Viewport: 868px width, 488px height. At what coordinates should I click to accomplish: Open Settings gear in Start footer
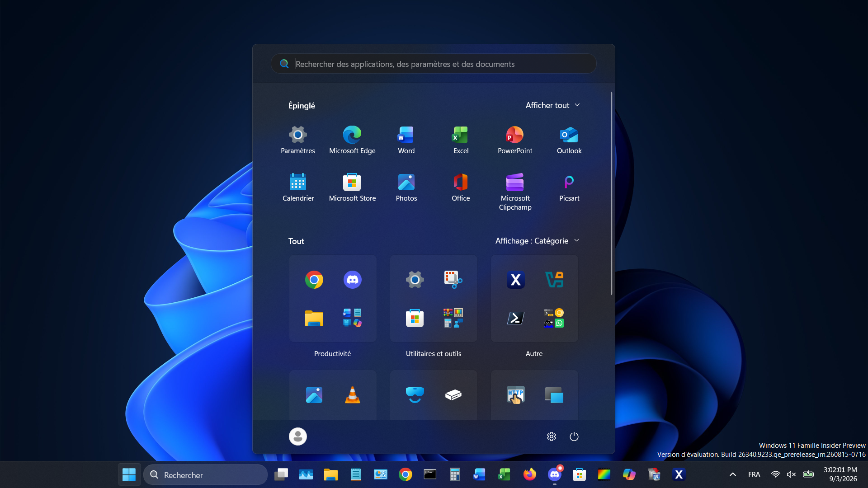coord(551,436)
